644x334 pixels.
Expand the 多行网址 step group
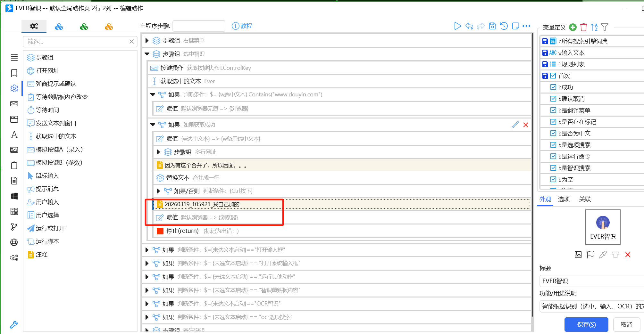point(158,152)
